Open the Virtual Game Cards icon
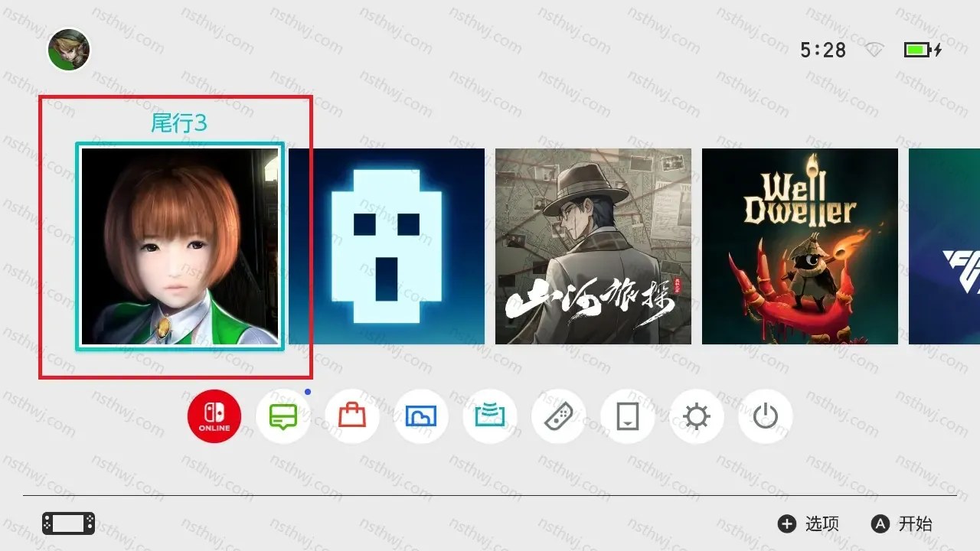This screenshot has height=551, width=980. click(628, 416)
